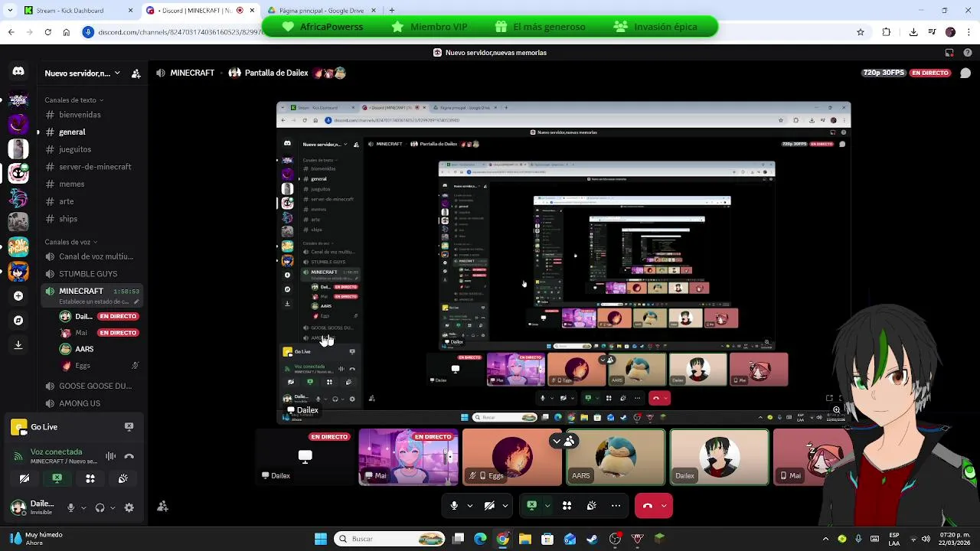Image resolution: width=980 pixels, height=551 pixels.
Task: Mute microphone in user panel
Action: (70, 507)
